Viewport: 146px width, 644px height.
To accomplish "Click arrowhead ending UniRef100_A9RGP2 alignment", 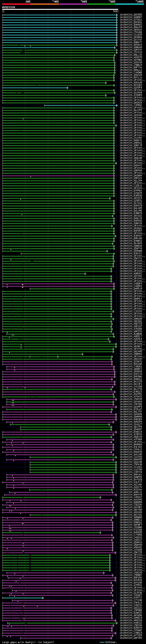I will [x=85, y=274].
